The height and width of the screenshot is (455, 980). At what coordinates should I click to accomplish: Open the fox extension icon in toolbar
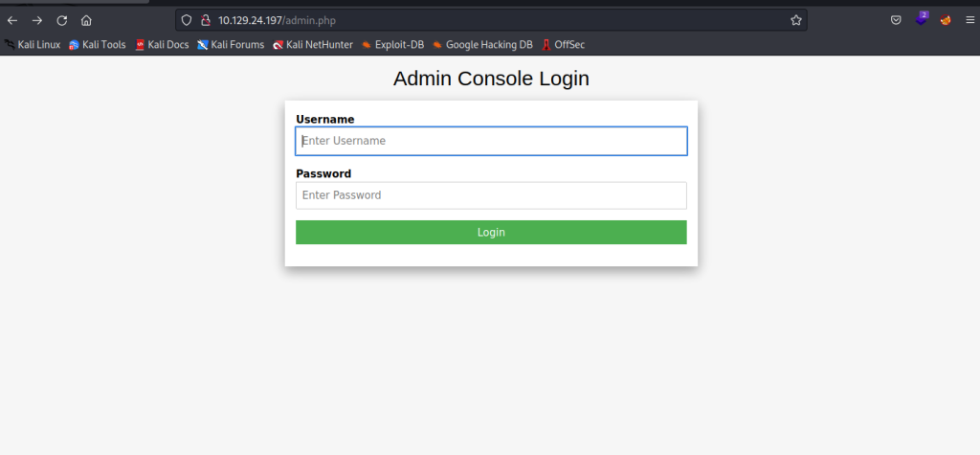coord(946,20)
